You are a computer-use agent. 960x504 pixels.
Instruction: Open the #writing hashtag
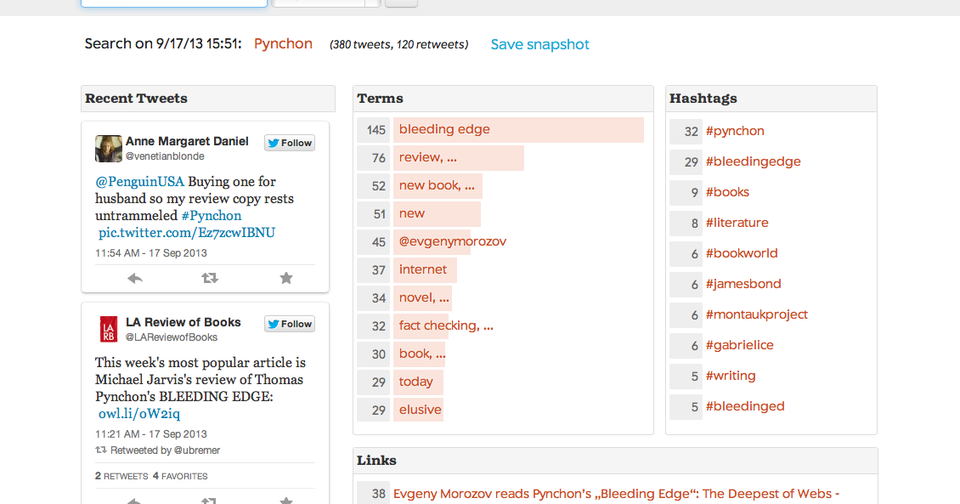(x=730, y=376)
